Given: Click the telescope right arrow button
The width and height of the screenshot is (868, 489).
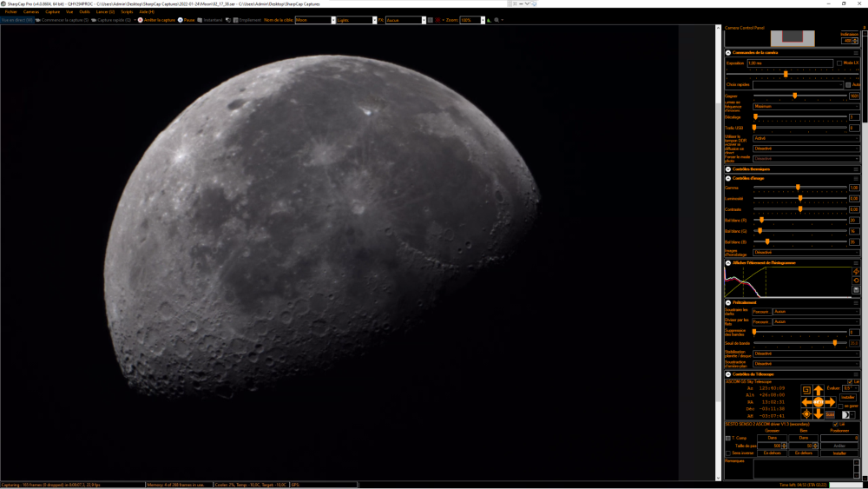Looking at the screenshot, I should (x=830, y=402).
